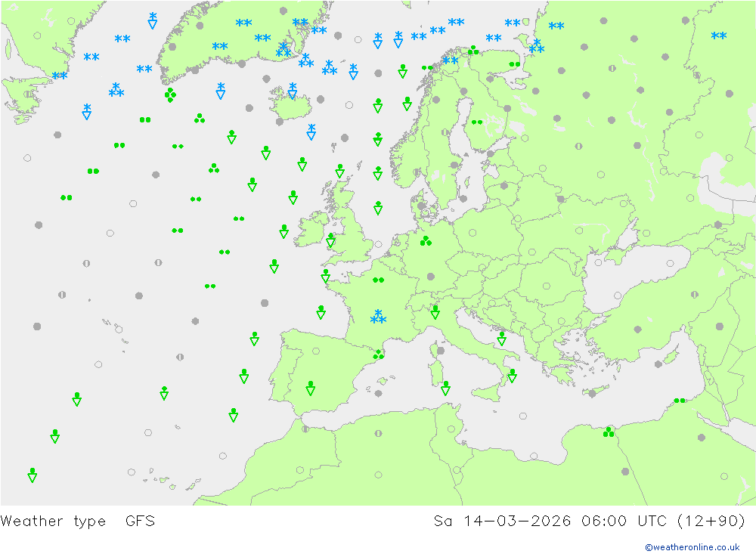
Task: Click the green shower symbol over Ireland
Action: 331,240
